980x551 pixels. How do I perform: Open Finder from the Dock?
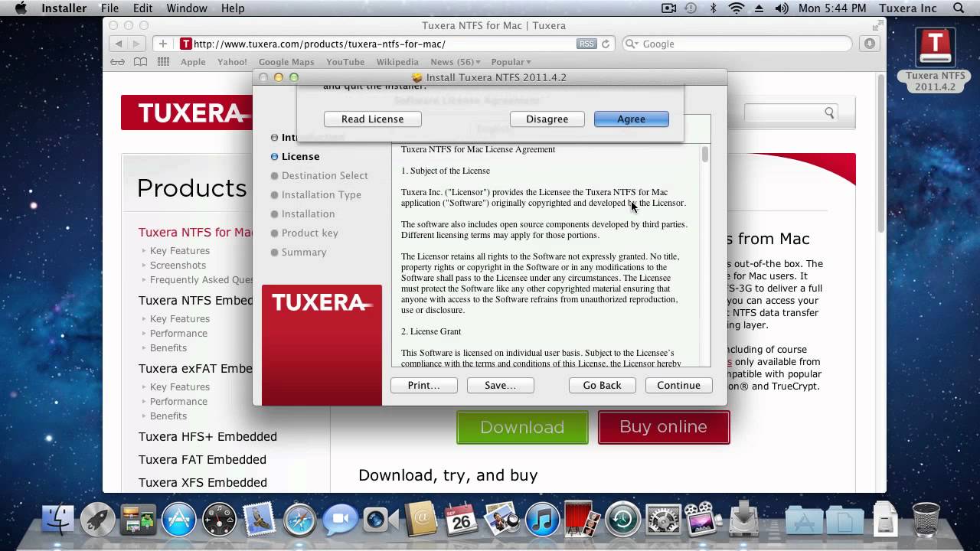pyautogui.click(x=57, y=520)
